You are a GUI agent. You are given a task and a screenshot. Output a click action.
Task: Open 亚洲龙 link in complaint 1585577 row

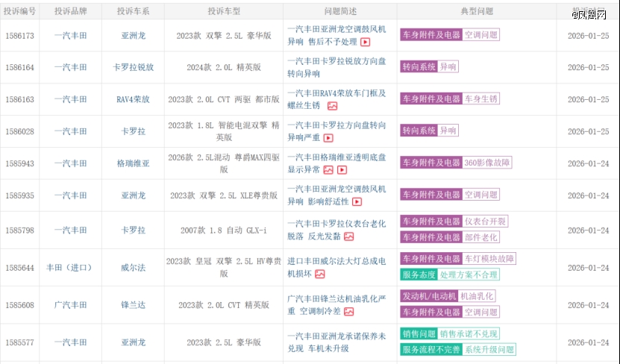coord(134,342)
